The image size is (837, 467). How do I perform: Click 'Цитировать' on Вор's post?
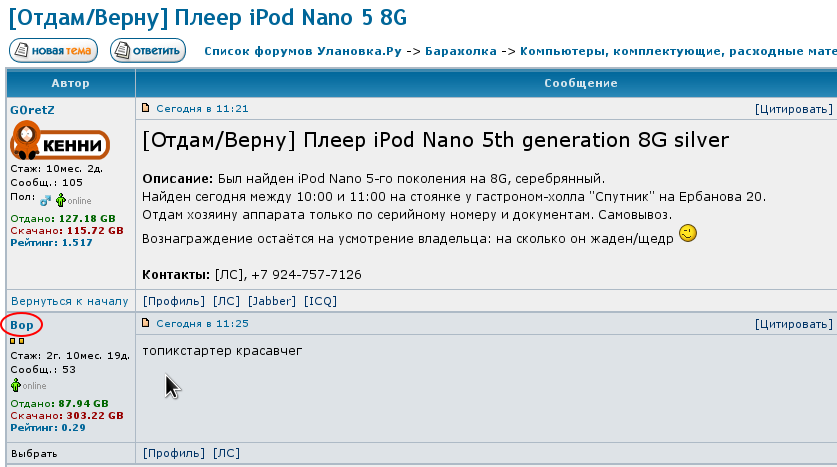click(794, 324)
